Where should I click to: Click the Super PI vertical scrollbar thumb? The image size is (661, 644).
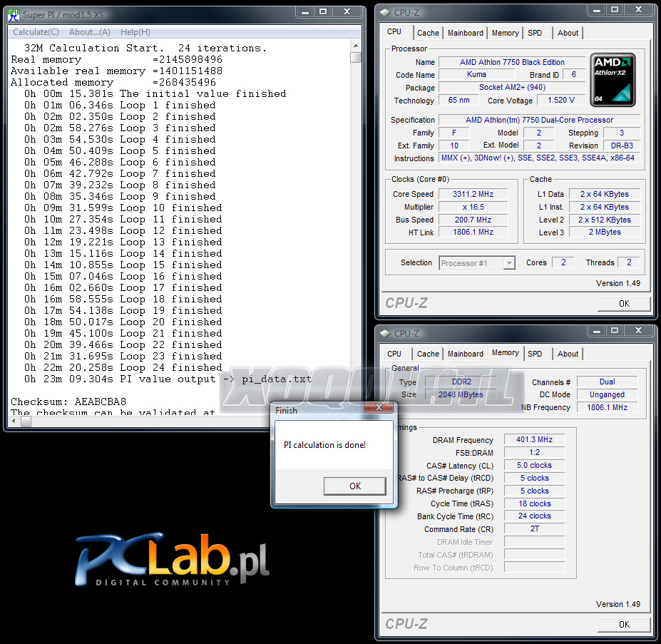[355, 57]
